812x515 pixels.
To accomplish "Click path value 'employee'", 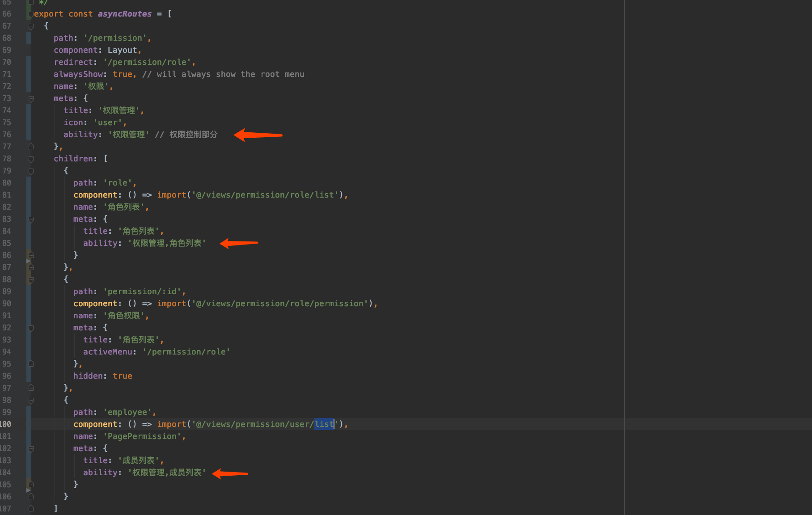I will click(x=127, y=412).
